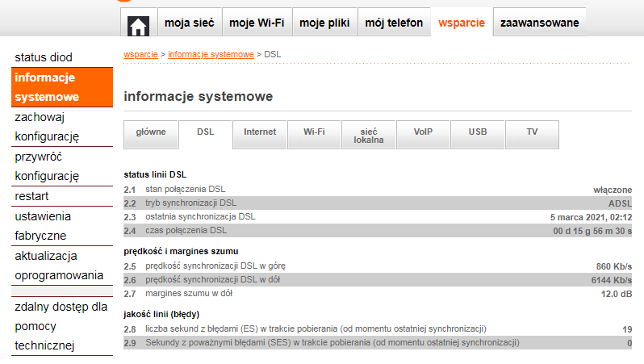Open mój telefon section
Image resolution: width=644 pixels, height=364 pixels.
tap(394, 23)
